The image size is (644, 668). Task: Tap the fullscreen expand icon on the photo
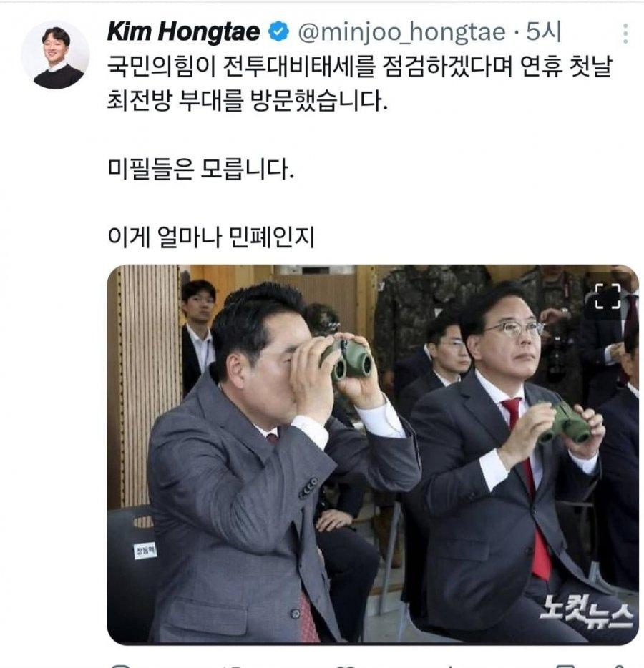point(608,295)
